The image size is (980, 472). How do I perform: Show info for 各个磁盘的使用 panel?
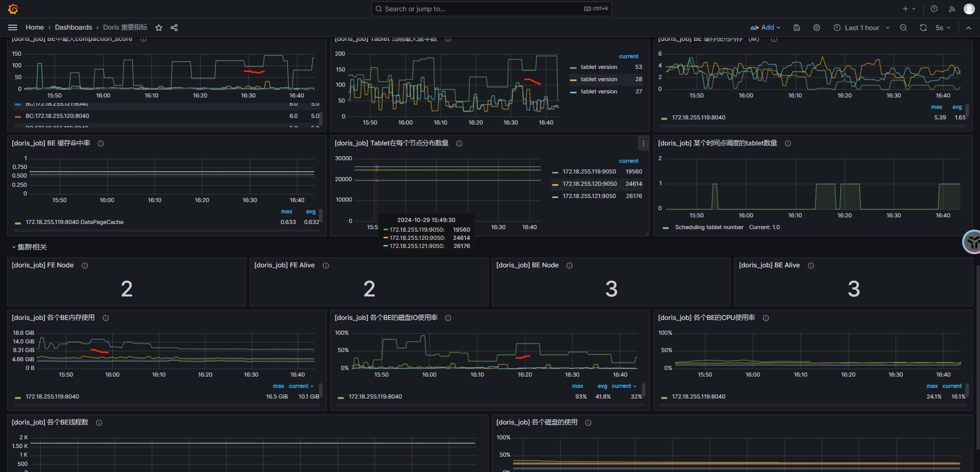coord(588,423)
